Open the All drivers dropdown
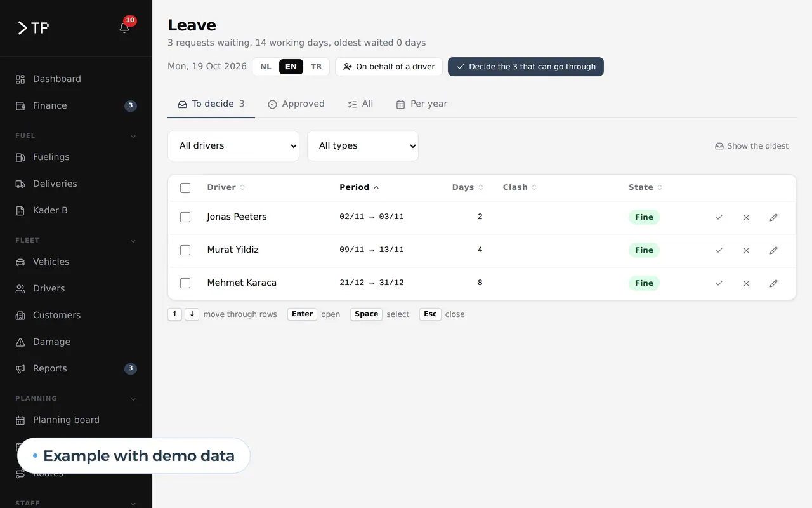The image size is (812, 508). 233,146
